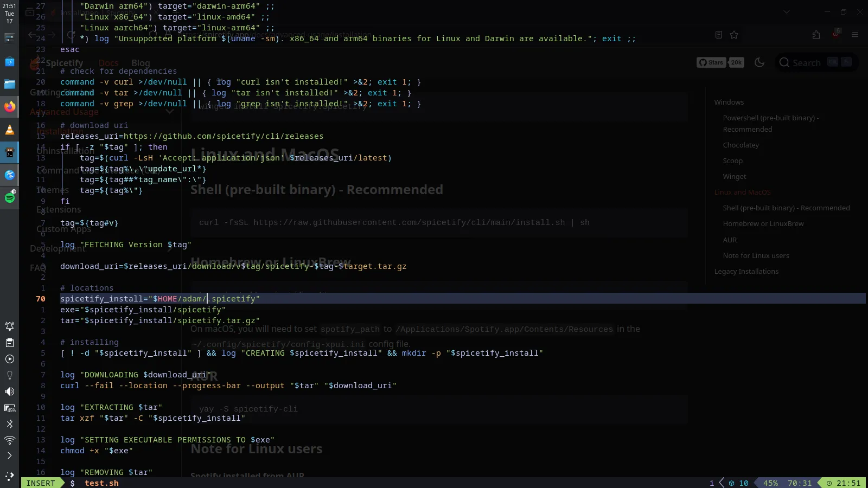
Task: Jump to Windows in the page outline
Action: tap(729, 102)
